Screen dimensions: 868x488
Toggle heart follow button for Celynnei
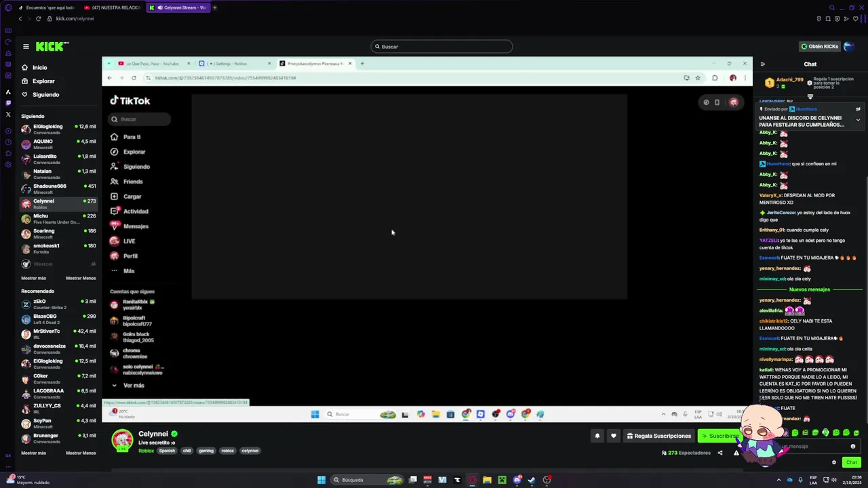tap(614, 436)
